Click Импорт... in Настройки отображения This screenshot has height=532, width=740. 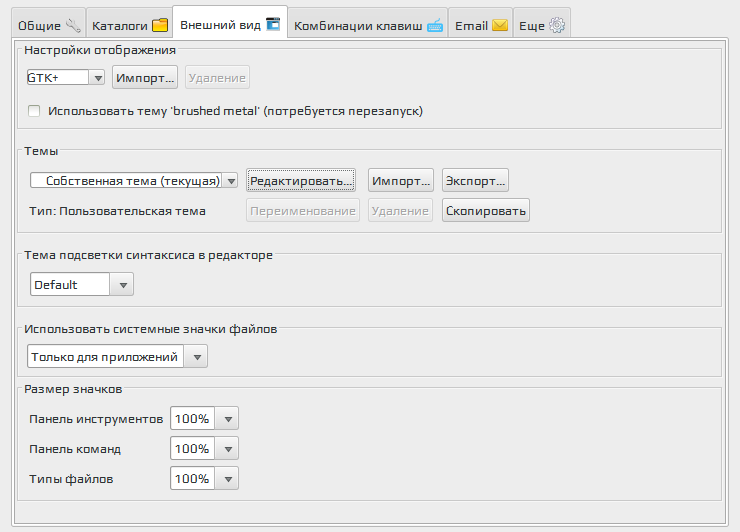145,77
